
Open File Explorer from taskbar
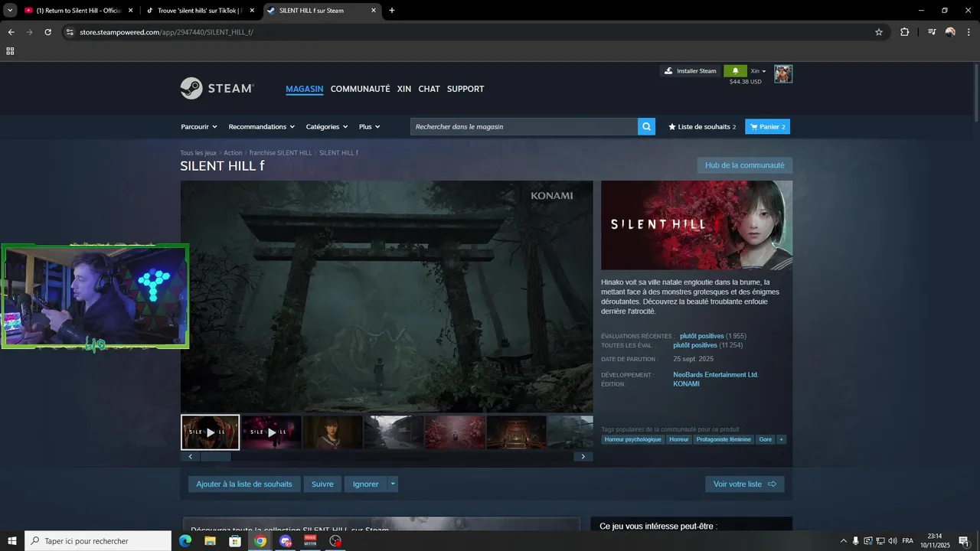point(210,541)
